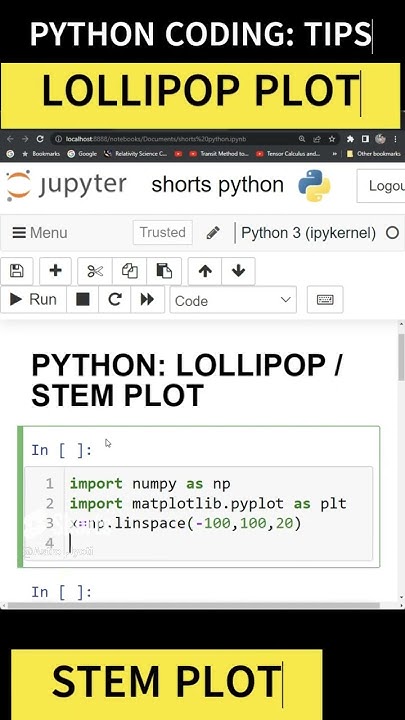Click the browser forward arrow
This screenshot has width=405, height=720.
click(x=25, y=139)
